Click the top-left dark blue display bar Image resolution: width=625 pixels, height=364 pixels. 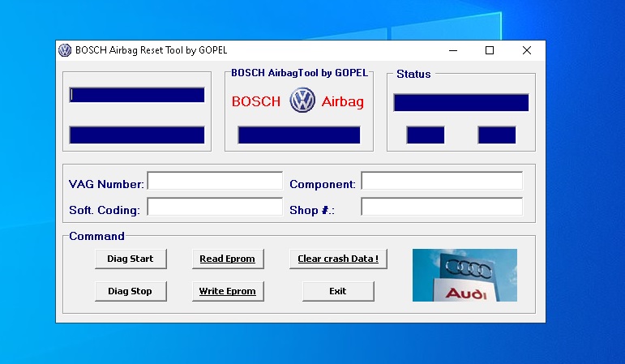[137, 95]
